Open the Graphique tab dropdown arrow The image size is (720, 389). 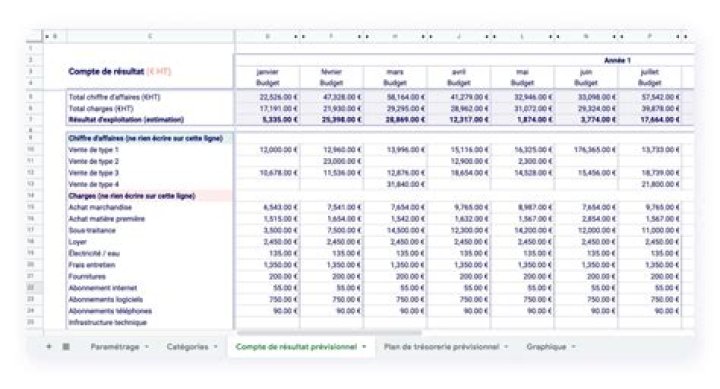tap(574, 347)
